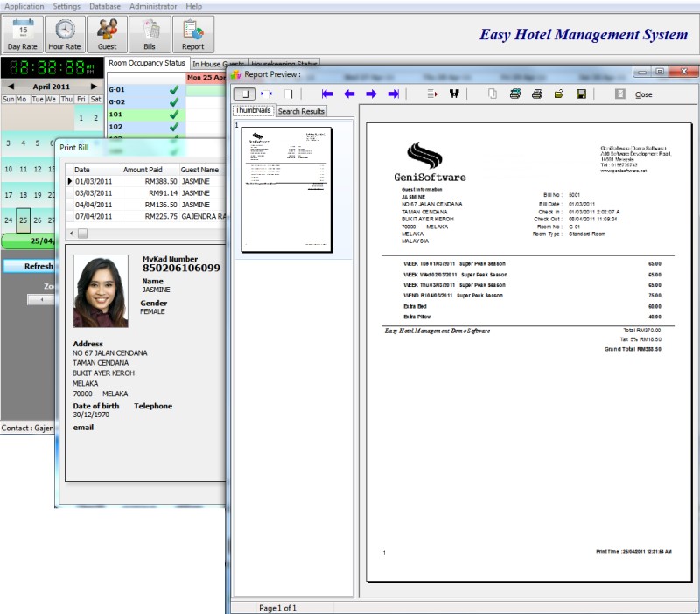The width and height of the screenshot is (700, 614).
Task: Select room G-01 row
Action: pyautogui.click(x=146, y=90)
